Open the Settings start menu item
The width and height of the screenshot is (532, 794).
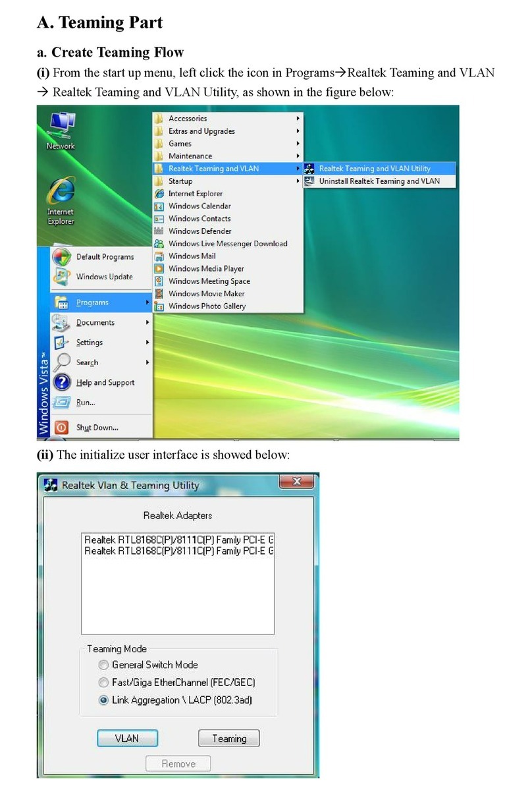click(101, 343)
